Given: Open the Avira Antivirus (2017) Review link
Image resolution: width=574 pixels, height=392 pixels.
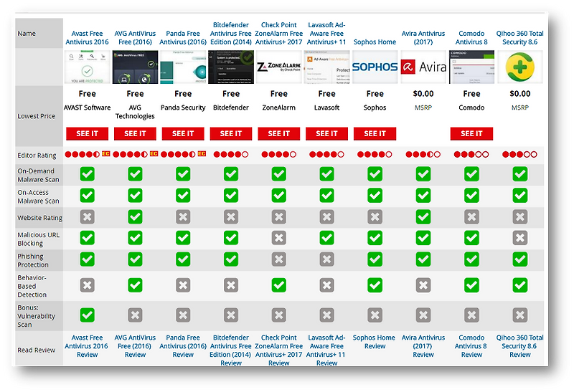Looking at the screenshot, I should click(423, 346).
